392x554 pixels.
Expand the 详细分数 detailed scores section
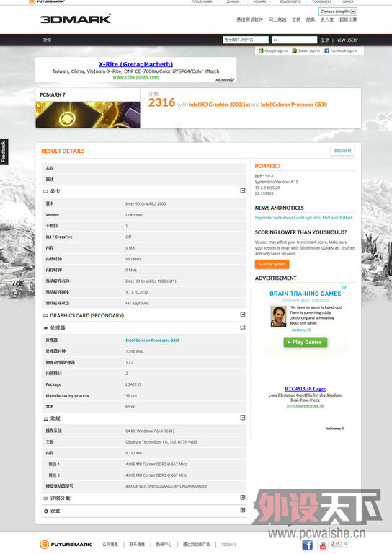coord(243,498)
